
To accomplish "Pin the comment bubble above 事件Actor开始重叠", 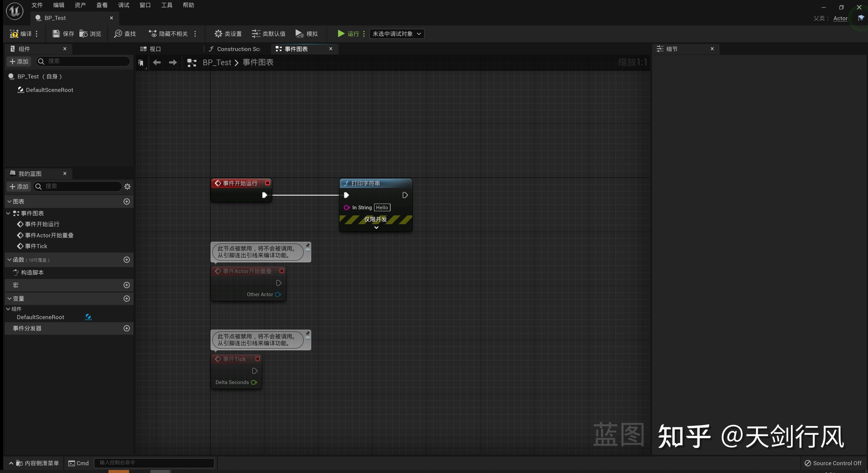I will click(x=308, y=245).
